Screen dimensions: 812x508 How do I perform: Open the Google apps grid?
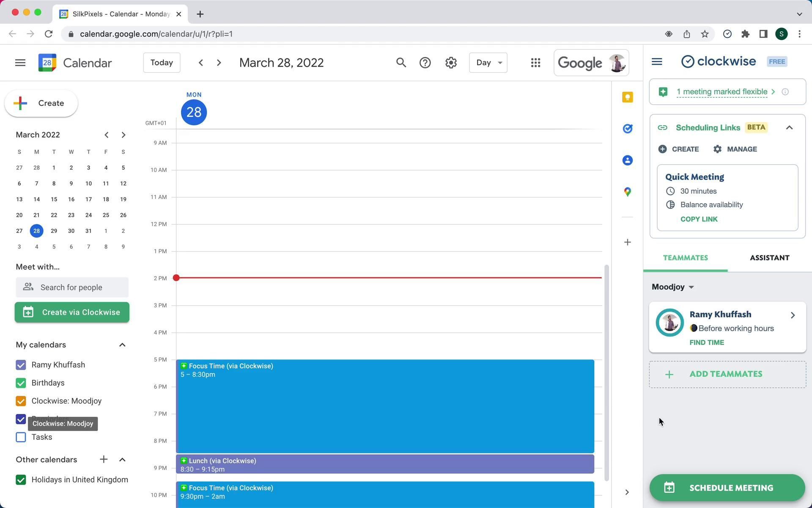coord(535,63)
